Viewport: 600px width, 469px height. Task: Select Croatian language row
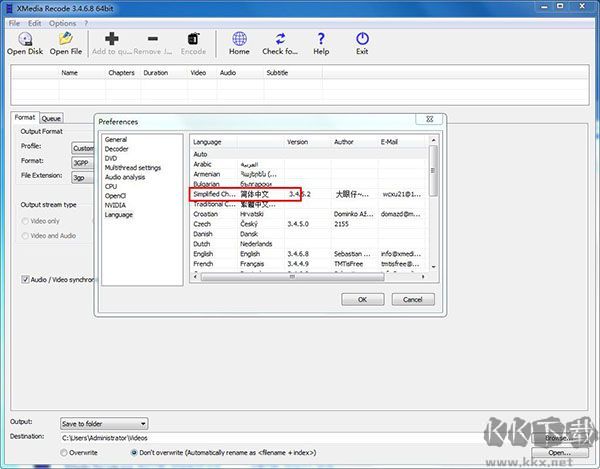pos(309,214)
